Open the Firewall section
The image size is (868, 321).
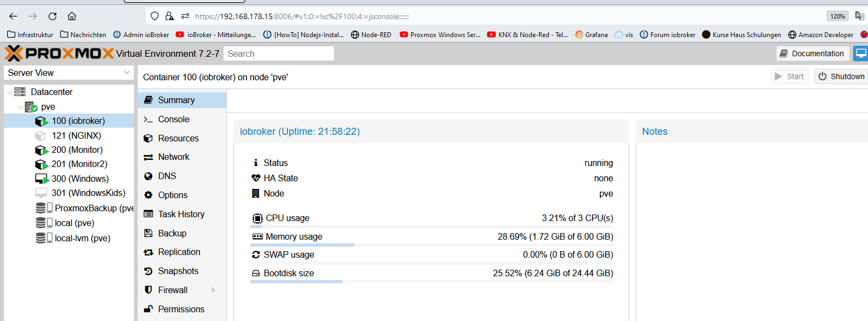point(182,290)
